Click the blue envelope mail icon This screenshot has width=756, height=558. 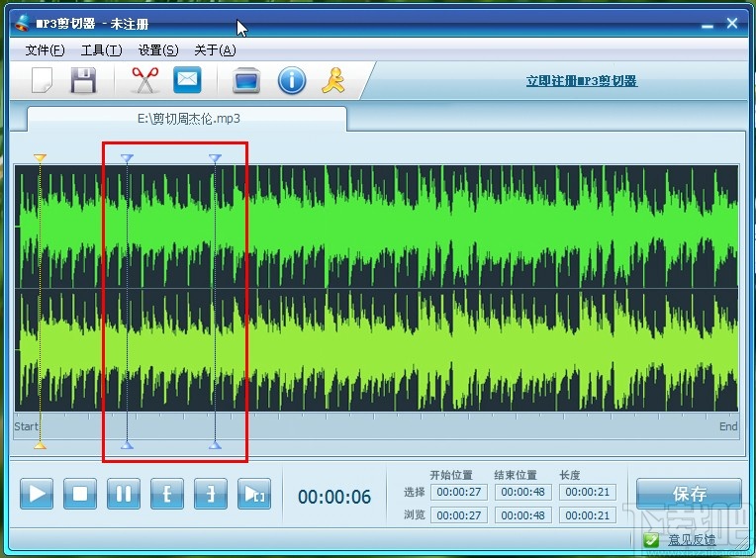pos(187,79)
